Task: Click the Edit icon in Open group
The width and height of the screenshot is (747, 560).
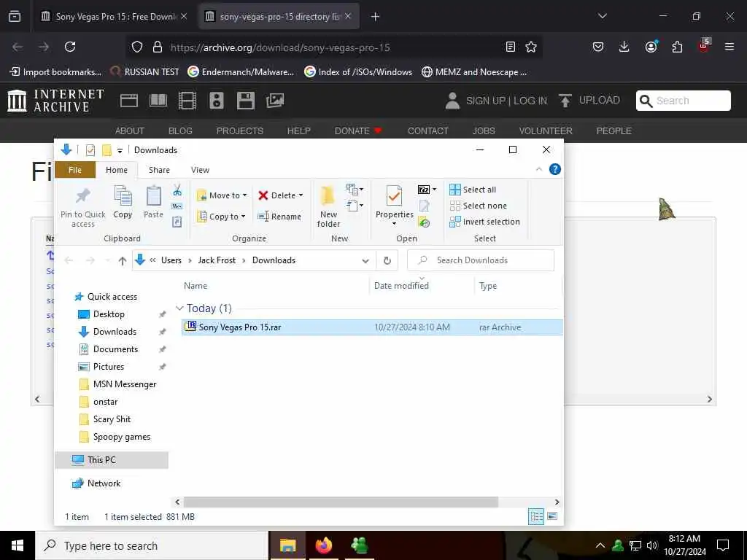Action: [x=424, y=206]
